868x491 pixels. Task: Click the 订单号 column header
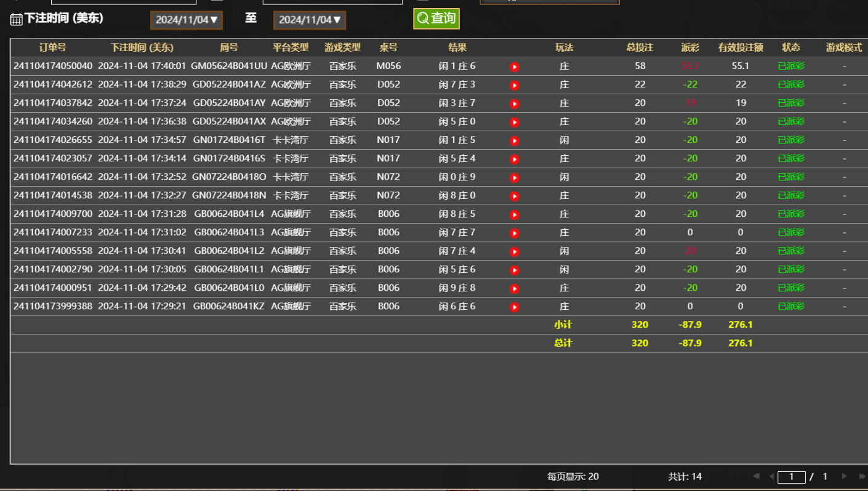pos(52,47)
